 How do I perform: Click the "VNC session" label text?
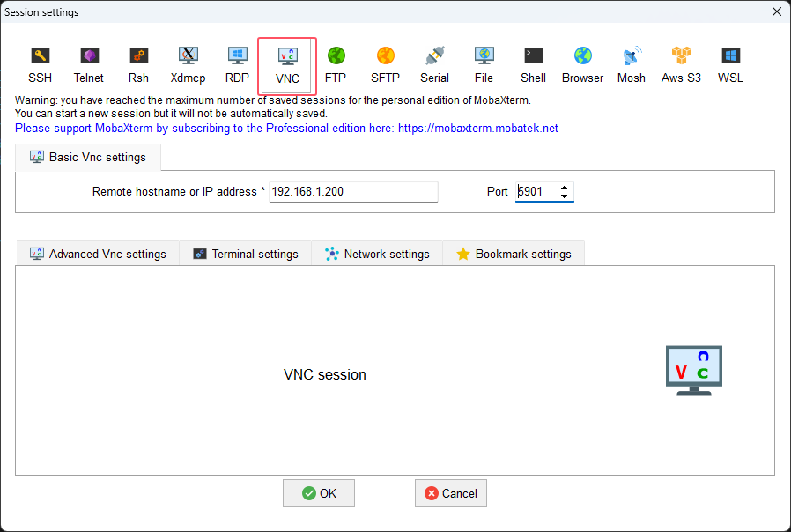point(325,374)
